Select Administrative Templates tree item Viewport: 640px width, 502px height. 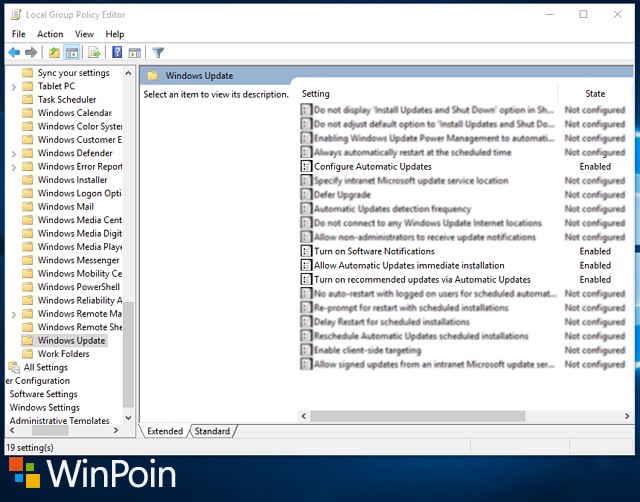click(59, 420)
